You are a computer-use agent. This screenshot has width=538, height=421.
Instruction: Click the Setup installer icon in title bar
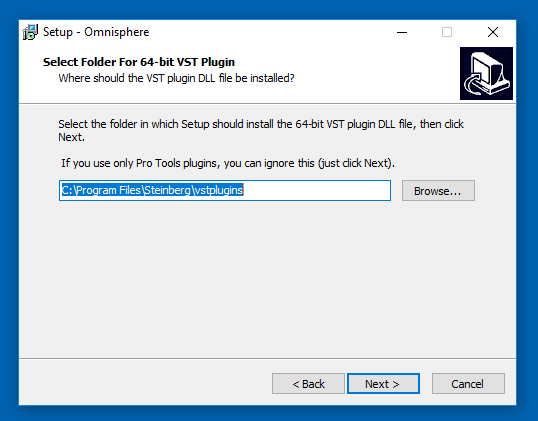tap(30, 32)
